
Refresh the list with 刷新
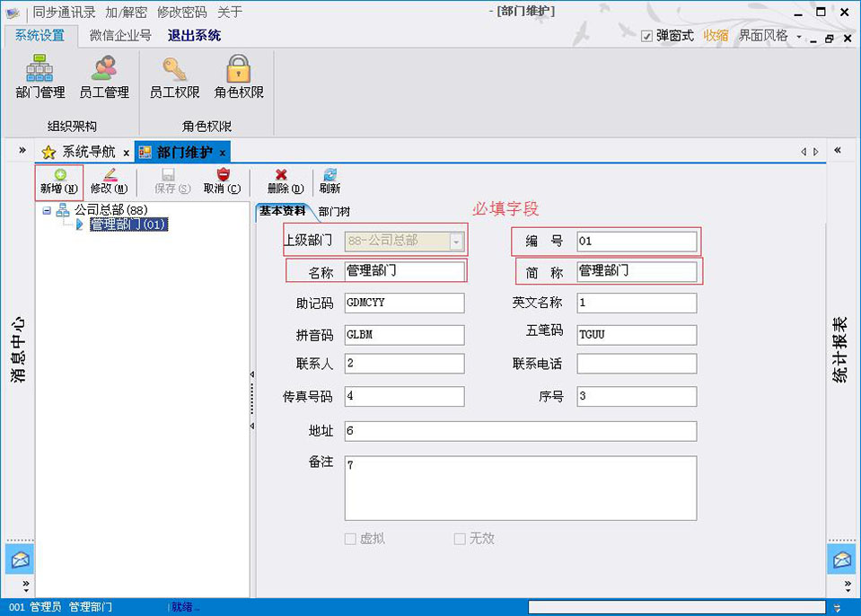pyautogui.click(x=329, y=181)
